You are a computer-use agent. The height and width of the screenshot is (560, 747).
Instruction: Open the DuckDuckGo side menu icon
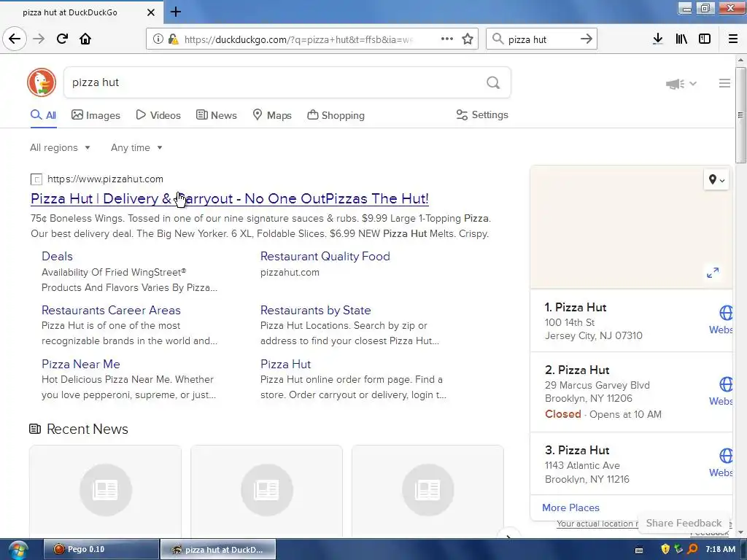[724, 83]
